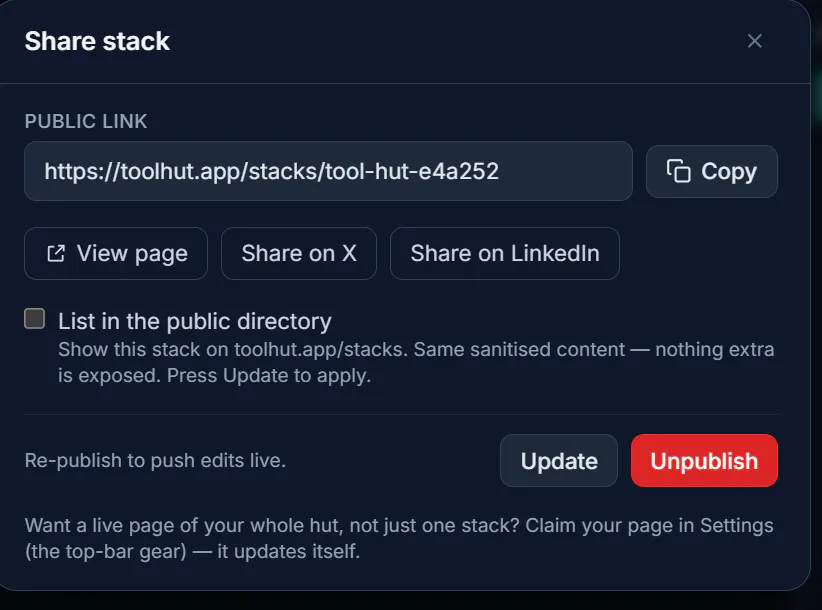Click the '(the top-bar gear)' footer text
822x610 pixels.
tap(106, 552)
